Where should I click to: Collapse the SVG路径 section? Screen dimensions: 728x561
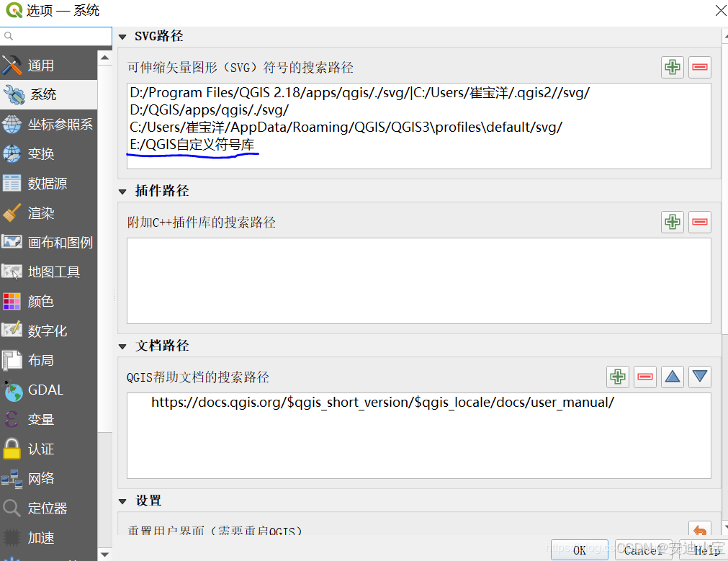[x=122, y=37]
